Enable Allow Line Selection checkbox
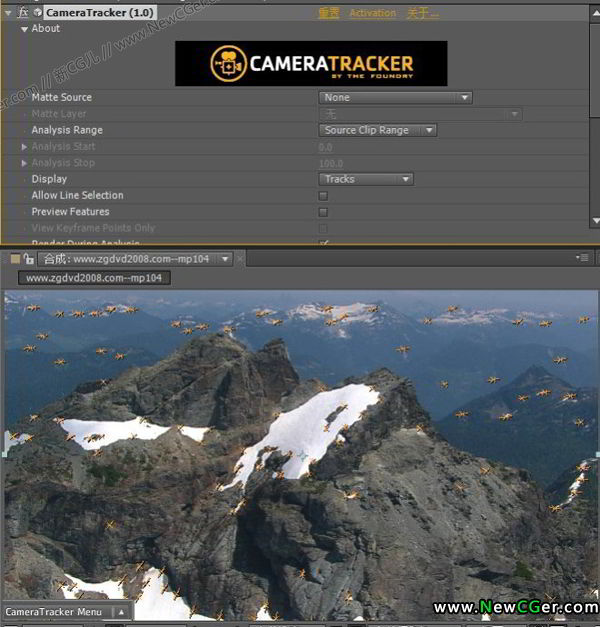Screen dimensions: 600x627 [x=323, y=196]
